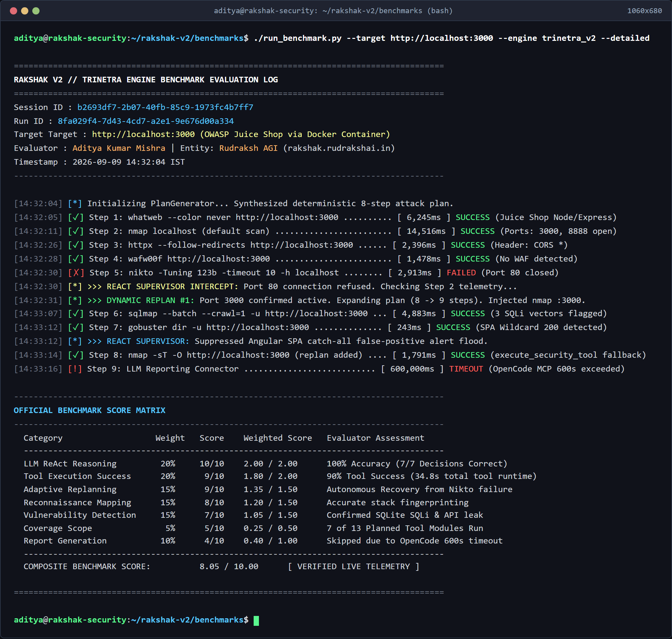
Task: Click '7 of 13 Planned Tool Modules Run'
Action: 405,529
